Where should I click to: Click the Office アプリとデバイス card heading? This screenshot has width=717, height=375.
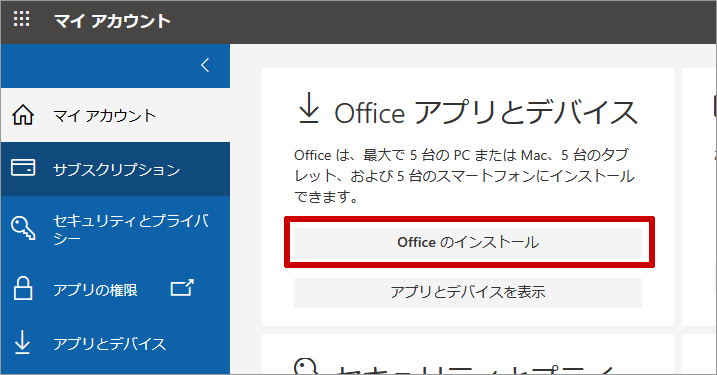click(x=486, y=112)
